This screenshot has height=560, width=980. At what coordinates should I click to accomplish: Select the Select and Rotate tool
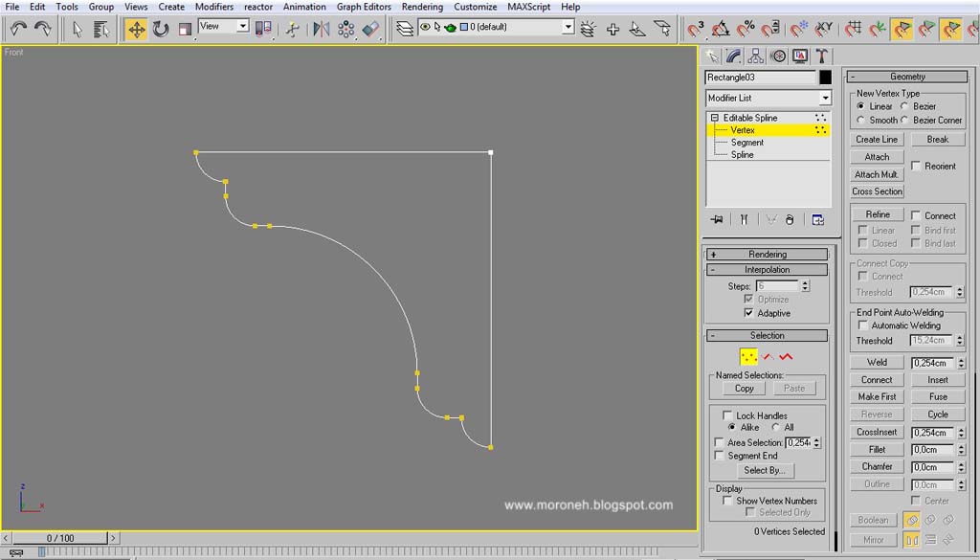coord(159,29)
